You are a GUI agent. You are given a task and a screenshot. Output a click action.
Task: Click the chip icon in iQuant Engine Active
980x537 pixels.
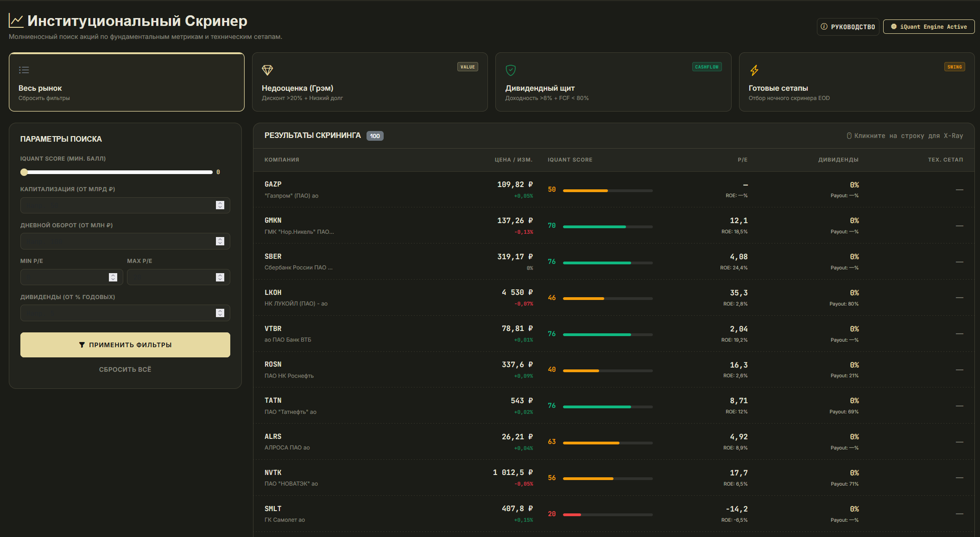point(894,26)
